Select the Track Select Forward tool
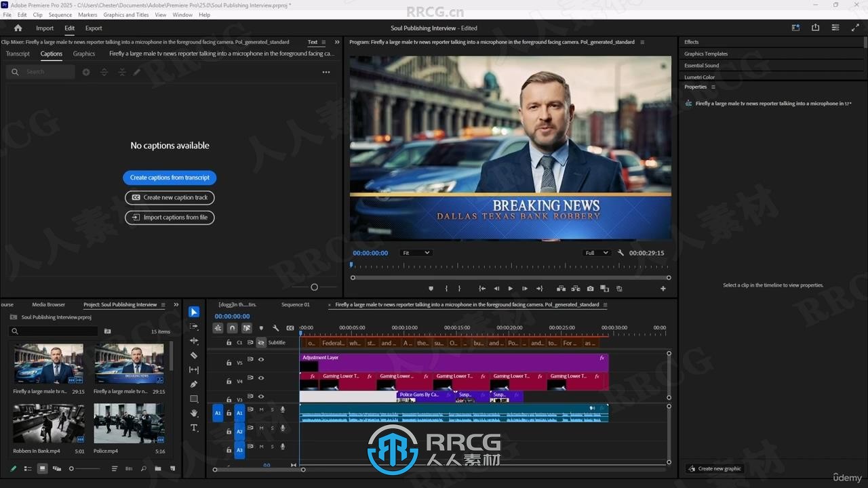This screenshot has height=488, width=868. click(x=194, y=326)
